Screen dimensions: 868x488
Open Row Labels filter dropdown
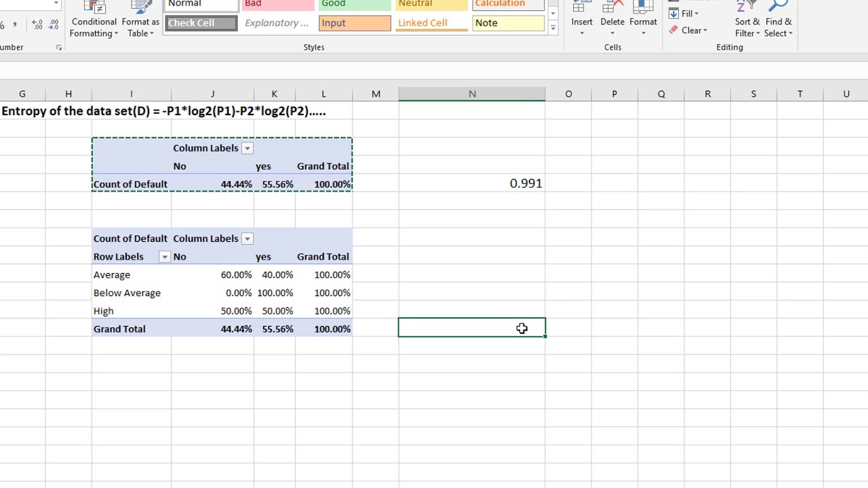click(x=165, y=257)
